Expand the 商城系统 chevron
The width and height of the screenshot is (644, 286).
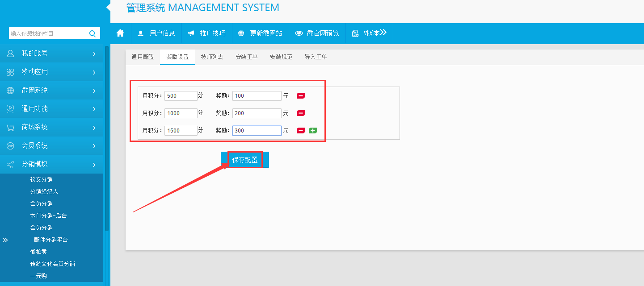pos(94,128)
